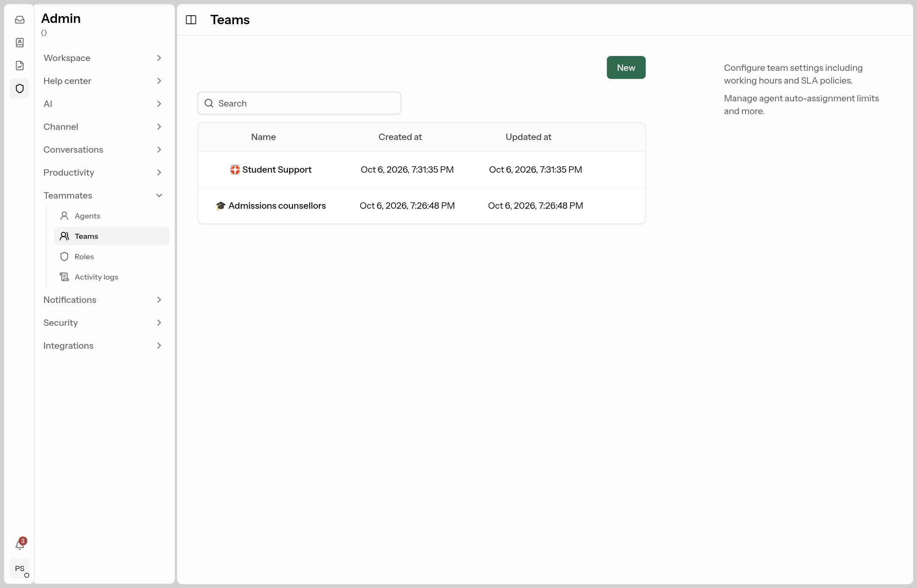
Task: Open the Activity logs submenu item
Action: (111, 277)
